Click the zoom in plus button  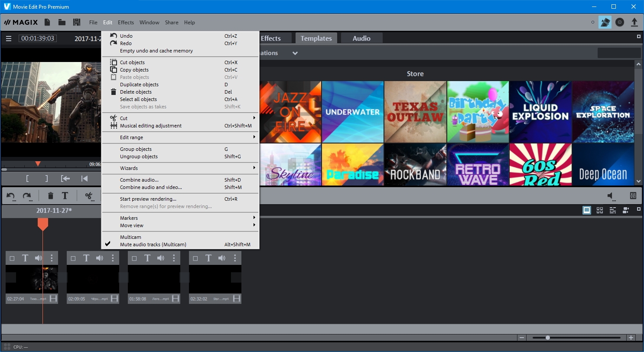tap(631, 338)
